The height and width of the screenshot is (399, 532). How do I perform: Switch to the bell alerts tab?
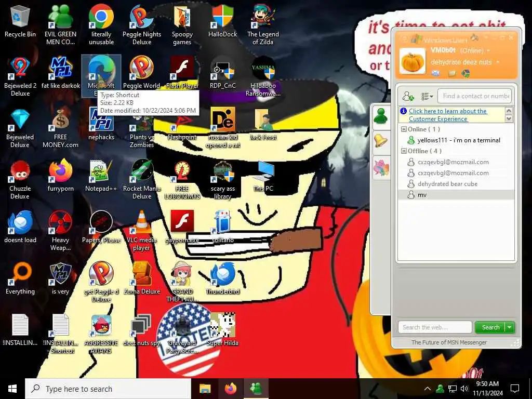(x=381, y=141)
